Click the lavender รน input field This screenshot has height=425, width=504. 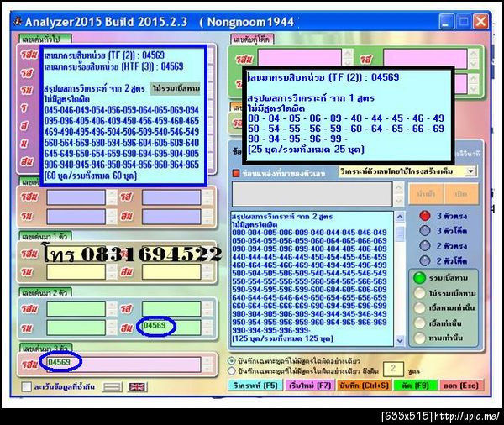coord(76,217)
